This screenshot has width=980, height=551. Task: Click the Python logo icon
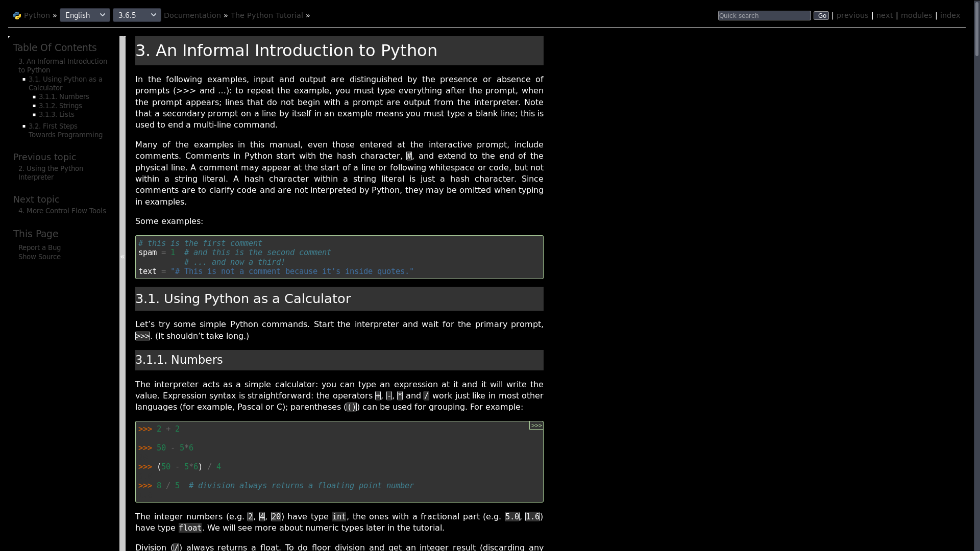tap(17, 15)
